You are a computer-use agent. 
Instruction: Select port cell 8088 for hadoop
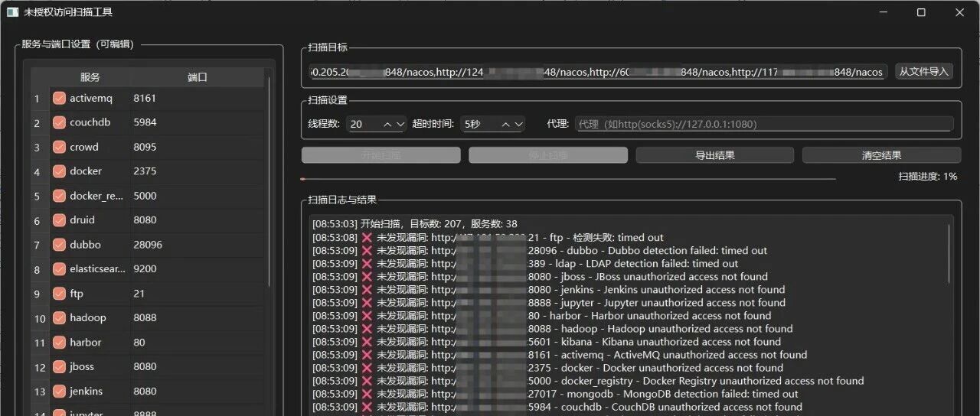pyautogui.click(x=198, y=318)
